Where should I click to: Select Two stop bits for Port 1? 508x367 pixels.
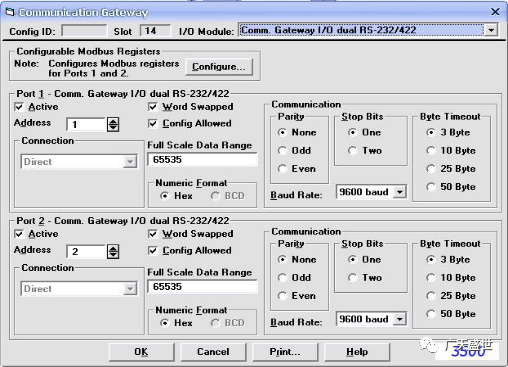[353, 151]
